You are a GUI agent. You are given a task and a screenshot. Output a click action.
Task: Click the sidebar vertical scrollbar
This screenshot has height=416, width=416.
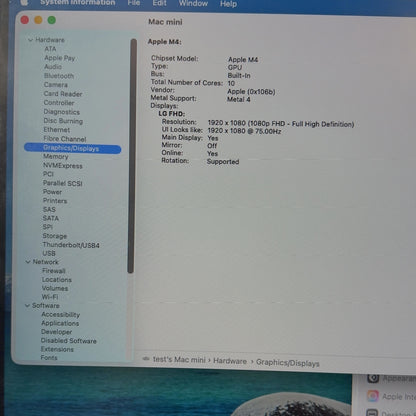click(131, 156)
